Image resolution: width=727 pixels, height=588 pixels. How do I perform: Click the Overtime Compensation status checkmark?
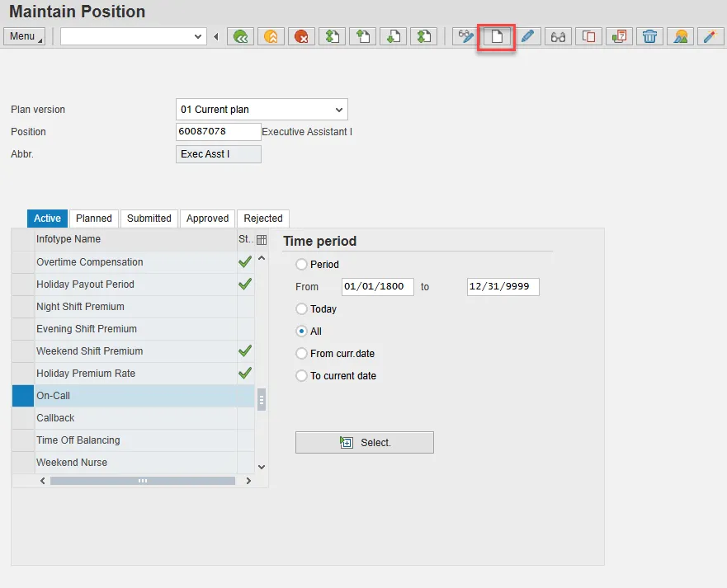click(245, 261)
